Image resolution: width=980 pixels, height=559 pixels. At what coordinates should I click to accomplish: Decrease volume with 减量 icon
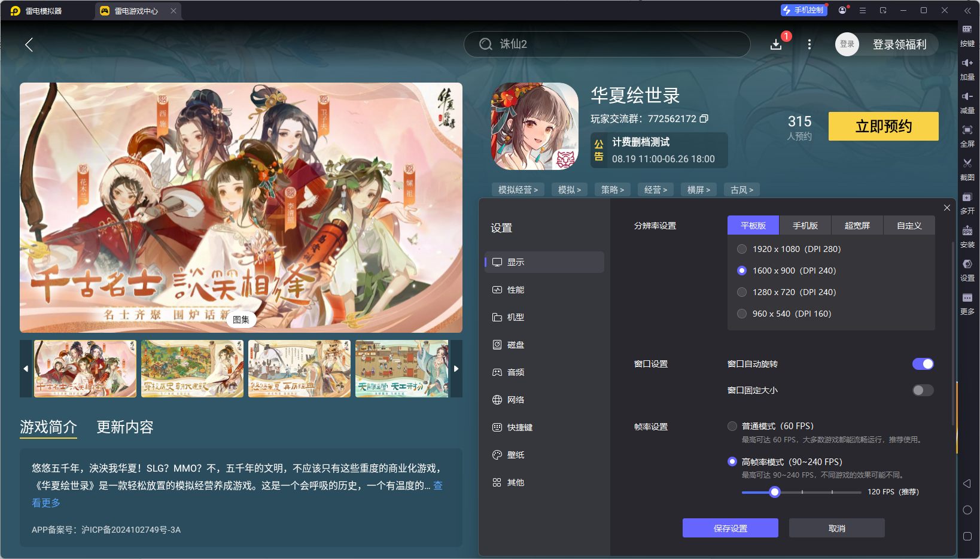(x=967, y=103)
